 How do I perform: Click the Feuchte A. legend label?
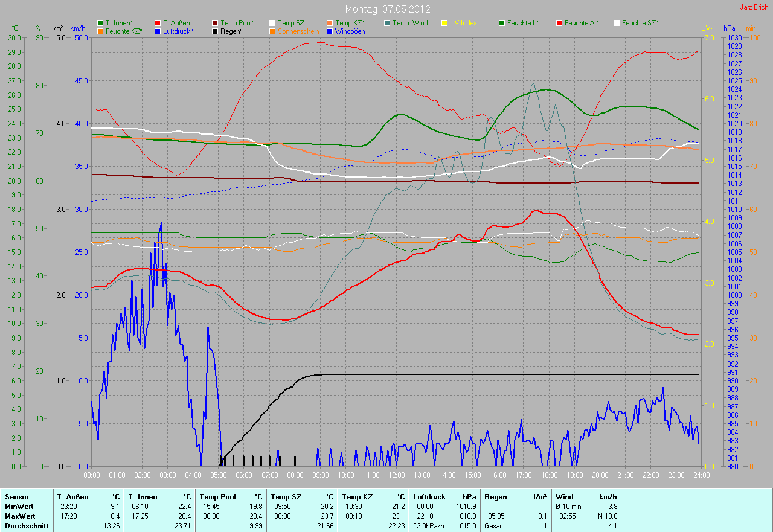coord(582,23)
